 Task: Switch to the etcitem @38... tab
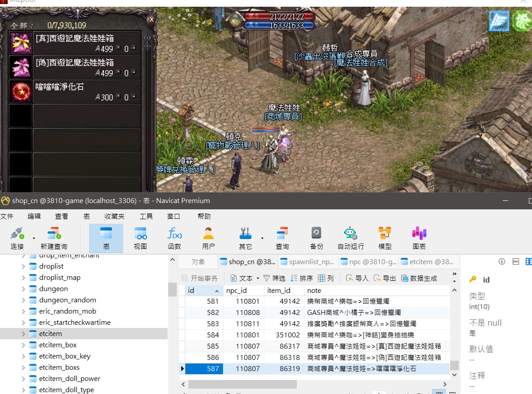pos(427,262)
